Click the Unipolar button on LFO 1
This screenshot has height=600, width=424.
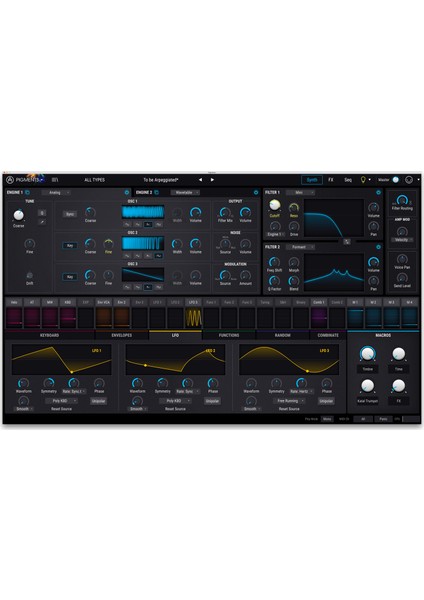click(99, 401)
